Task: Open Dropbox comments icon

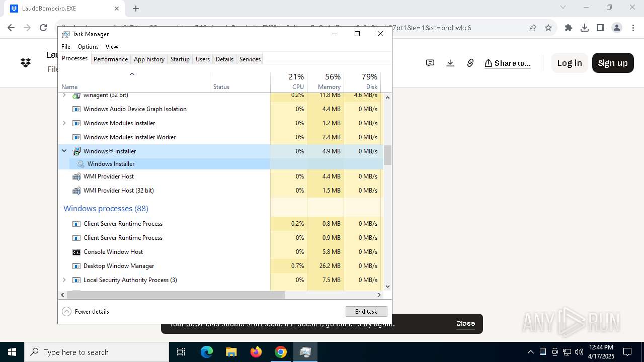Action: [x=430, y=63]
